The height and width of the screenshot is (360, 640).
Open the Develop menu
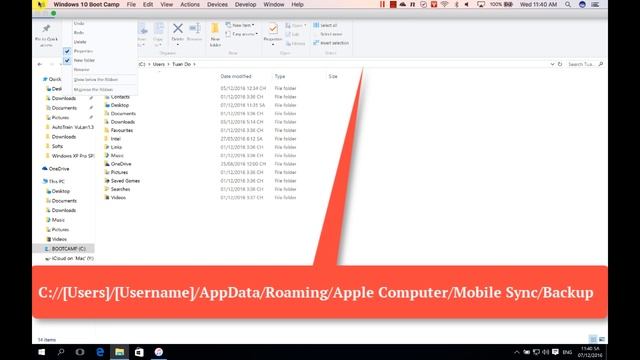tap(245, 4)
